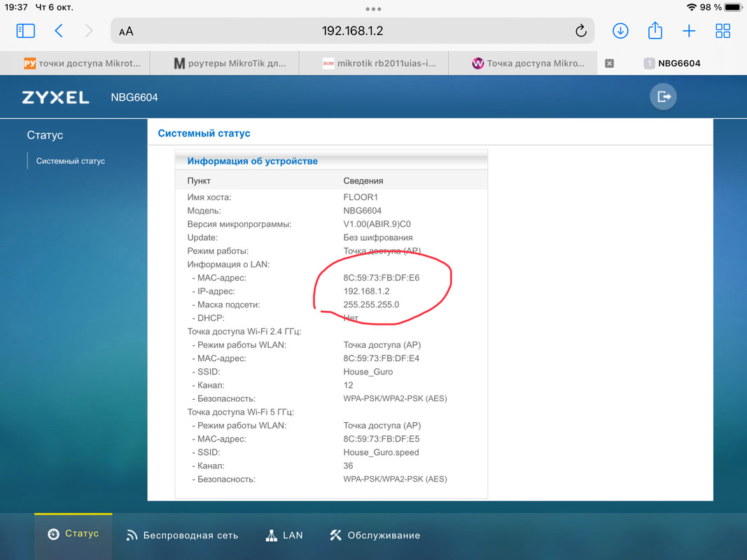Go back to previous page
Image resolution: width=747 pixels, height=560 pixels.
59,31
